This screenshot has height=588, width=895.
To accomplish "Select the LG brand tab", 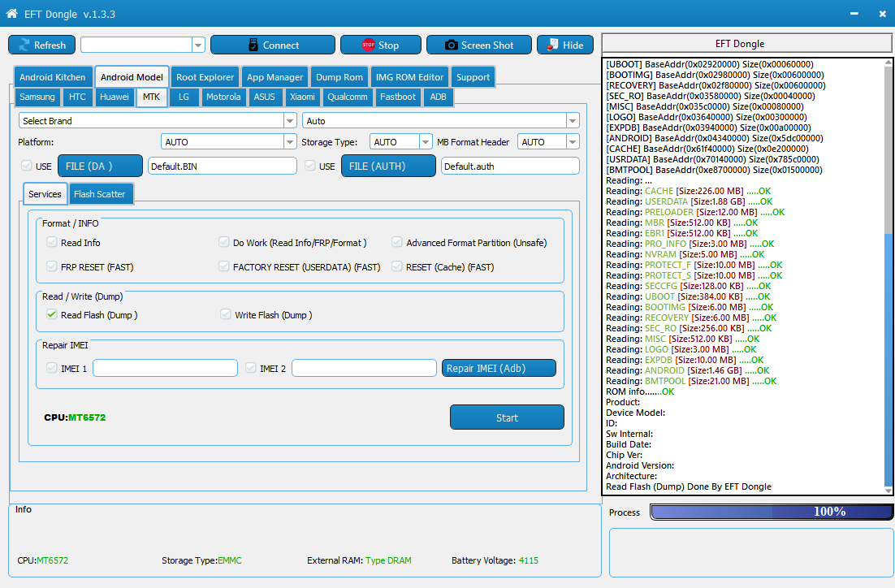I will [x=184, y=97].
